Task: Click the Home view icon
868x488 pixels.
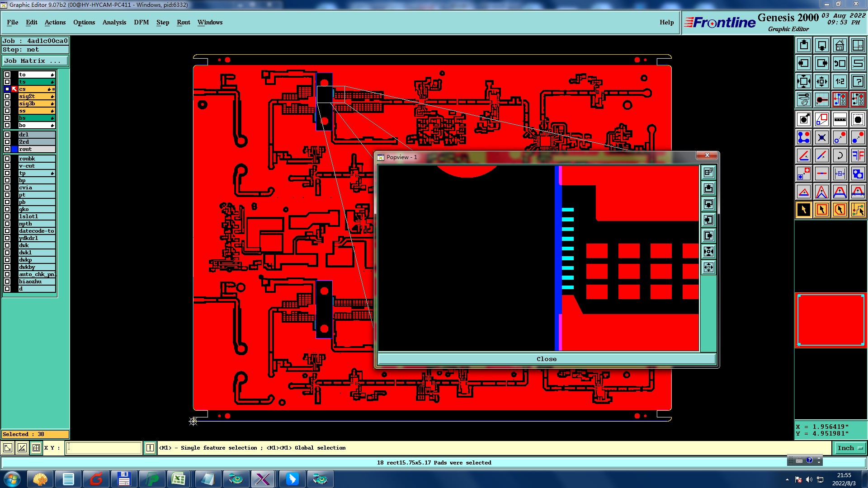Action: click(840, 45)
